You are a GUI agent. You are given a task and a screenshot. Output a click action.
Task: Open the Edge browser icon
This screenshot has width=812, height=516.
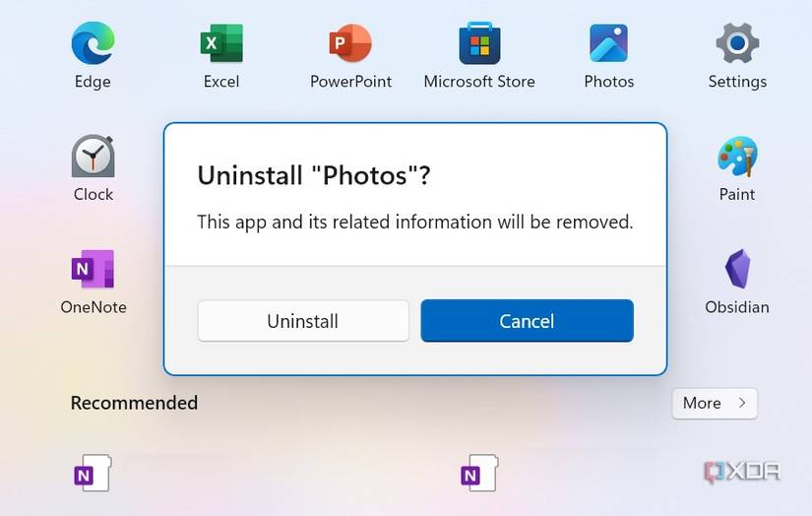click(93, 44)
